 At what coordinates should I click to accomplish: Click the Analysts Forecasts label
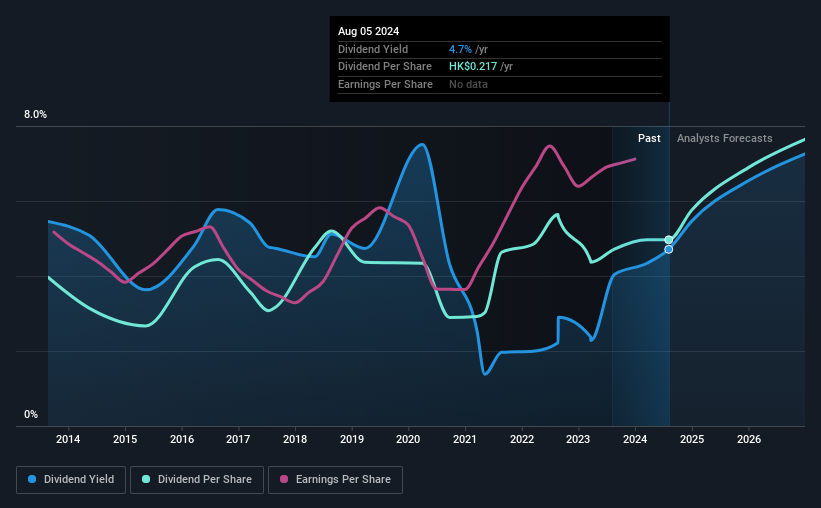point(724,138)
